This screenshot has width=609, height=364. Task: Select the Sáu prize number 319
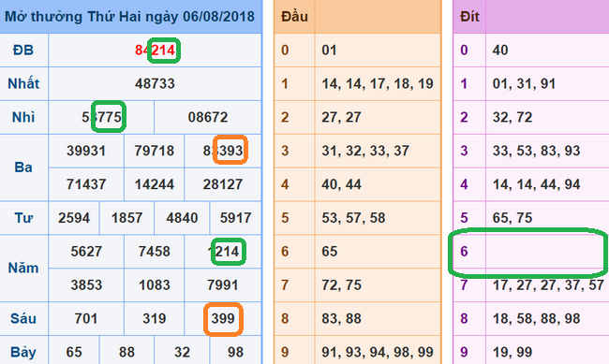click(155, 318)
